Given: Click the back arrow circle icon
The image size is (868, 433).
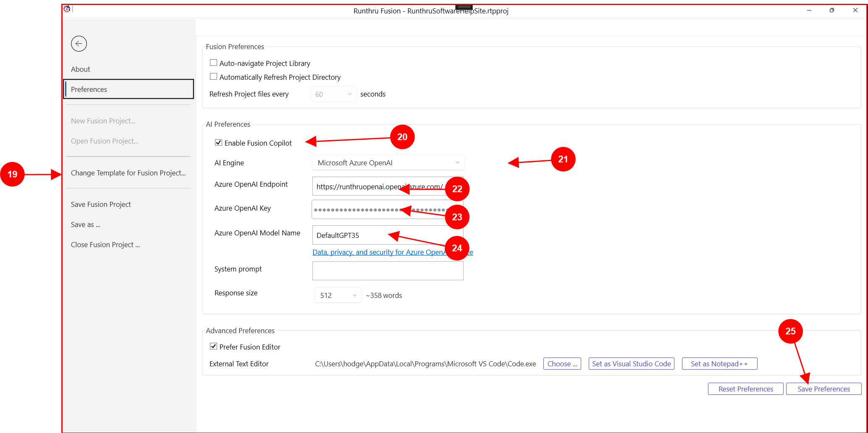Looking at the screenshot, I should coord(79,44).
